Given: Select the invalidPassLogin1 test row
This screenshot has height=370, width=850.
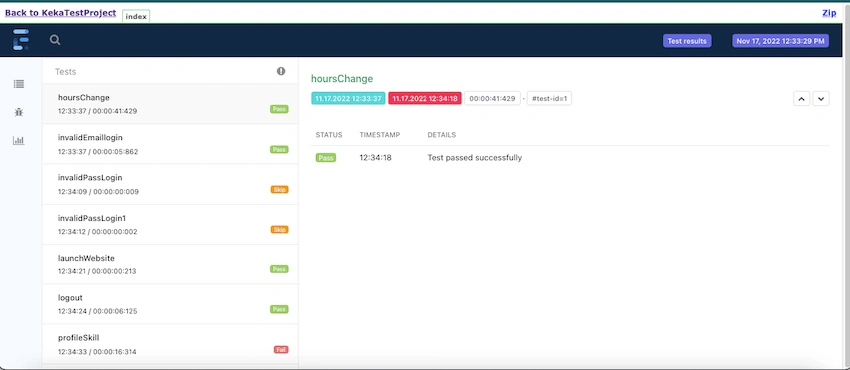Looking at the screenshot, I should pos(170,224).
